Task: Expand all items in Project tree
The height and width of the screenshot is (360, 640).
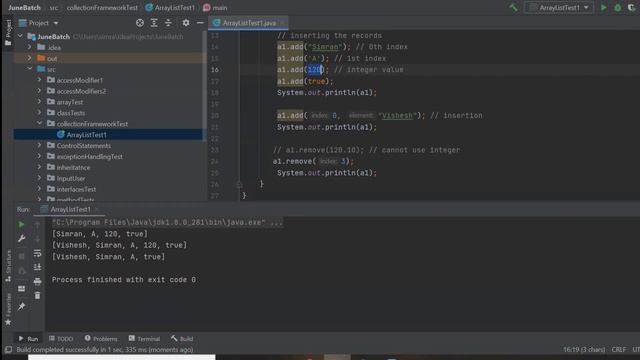Action: coord(154,23)
